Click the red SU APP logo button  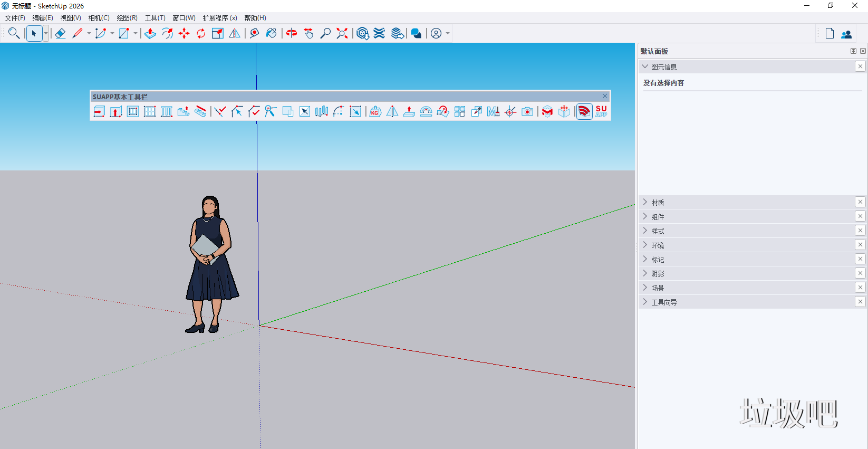601,111
